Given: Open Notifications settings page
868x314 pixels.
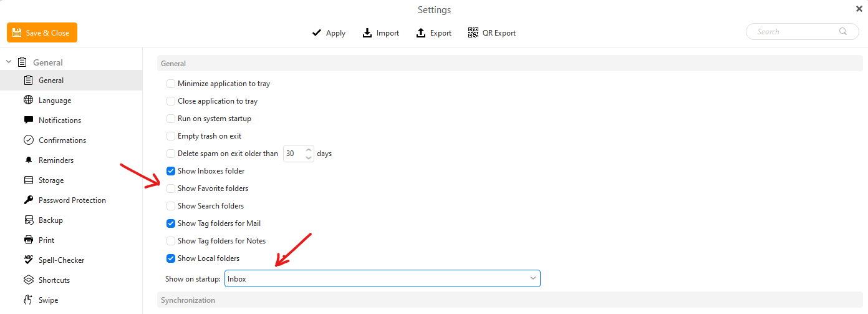Looking at the screenshot, I should coord(71,120).
